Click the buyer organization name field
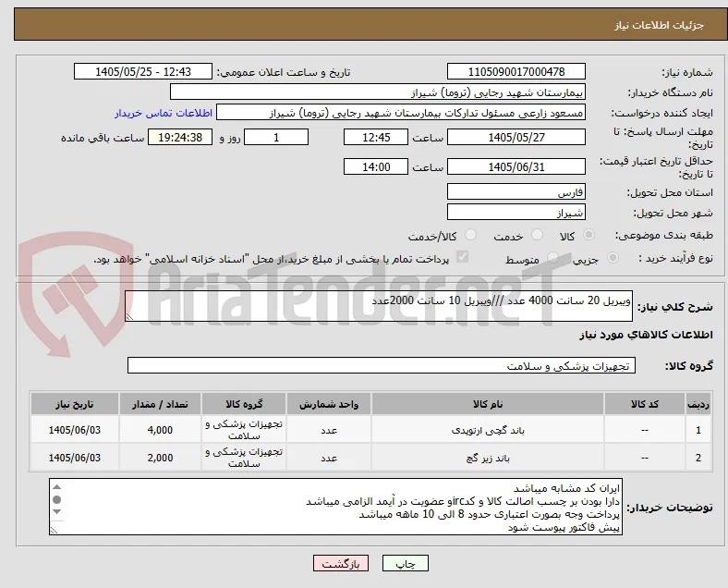Screen dimensions: 728x588 point(378,92)
